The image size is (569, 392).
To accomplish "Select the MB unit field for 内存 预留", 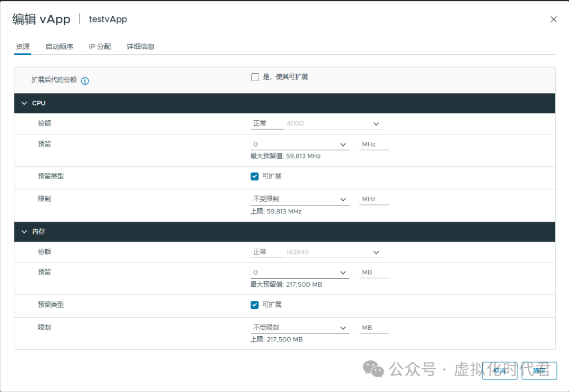I will tap(374, 272).
